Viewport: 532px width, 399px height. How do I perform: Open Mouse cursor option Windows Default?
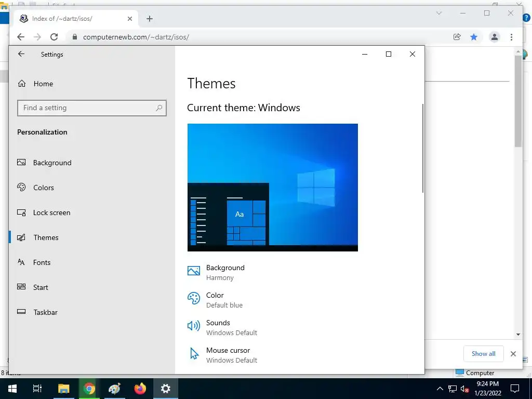pos(222,355)
